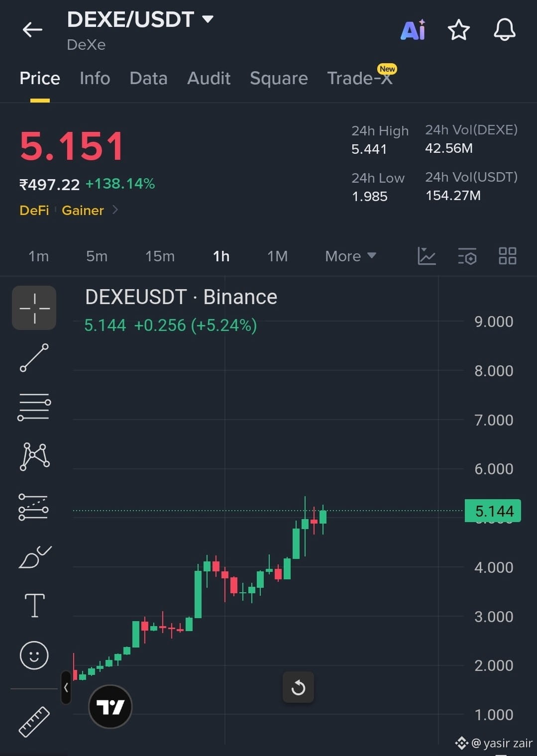
Task: Select the text annotation tool
Action: click(x=34, y=606)
